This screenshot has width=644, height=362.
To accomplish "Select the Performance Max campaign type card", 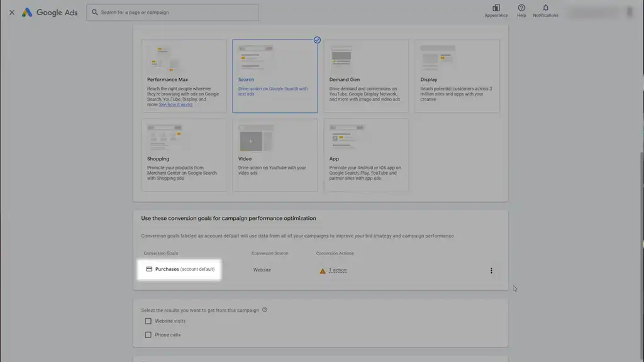I will coord(184,76).
